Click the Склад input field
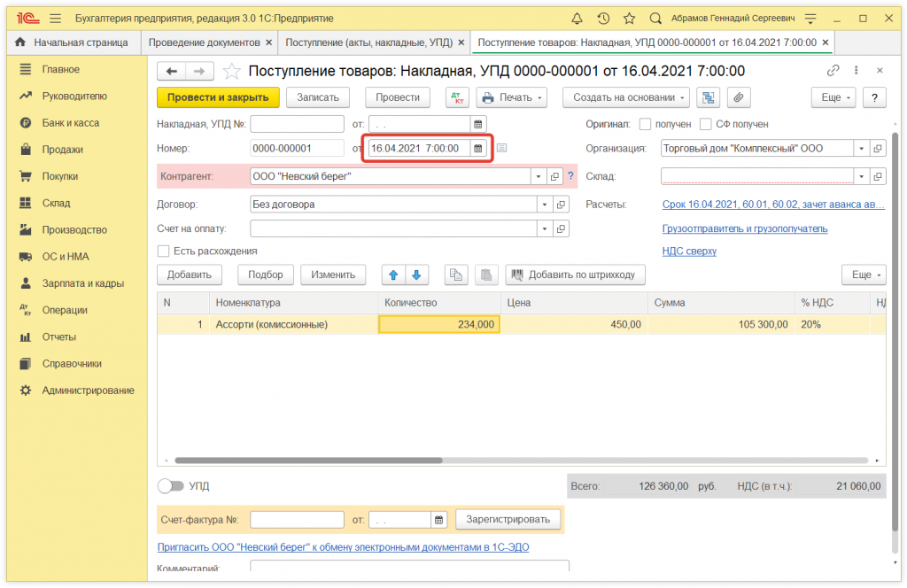This screenshot has height=588, width=907. [756, 176]
